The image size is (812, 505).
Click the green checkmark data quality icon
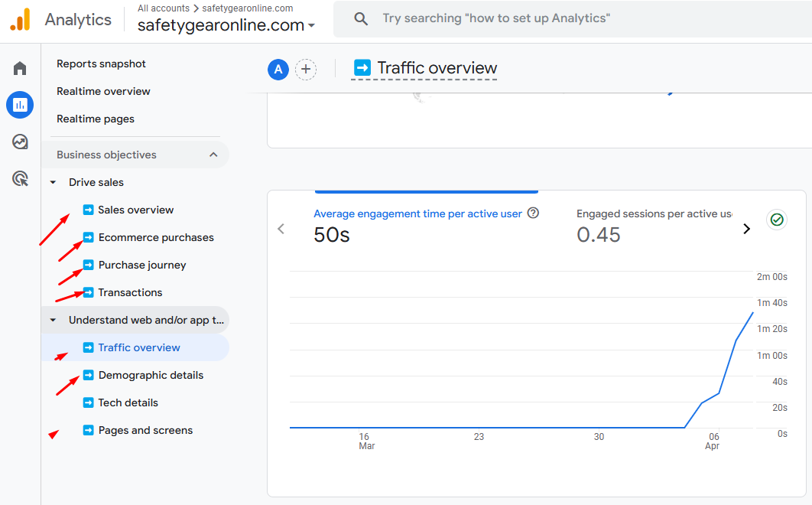(777, 220)
